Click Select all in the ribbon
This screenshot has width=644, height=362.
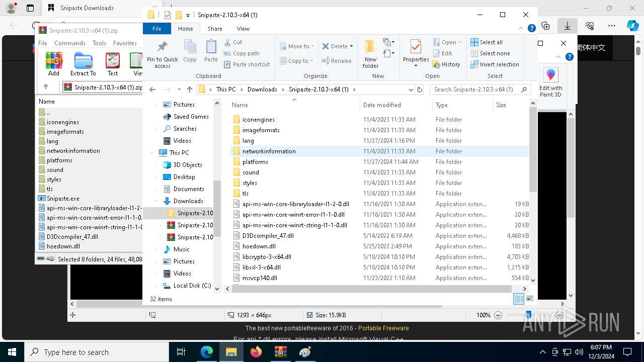(x=487, y=42)
